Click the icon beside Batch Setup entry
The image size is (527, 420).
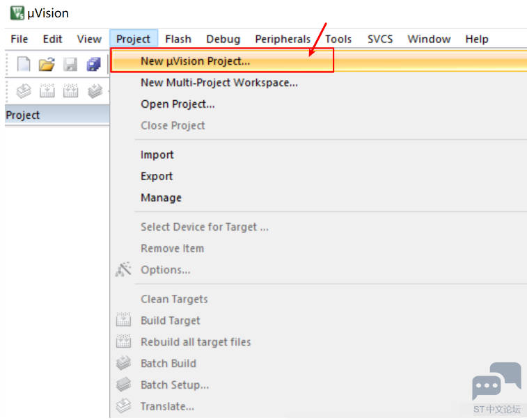[x=123, y=385]
